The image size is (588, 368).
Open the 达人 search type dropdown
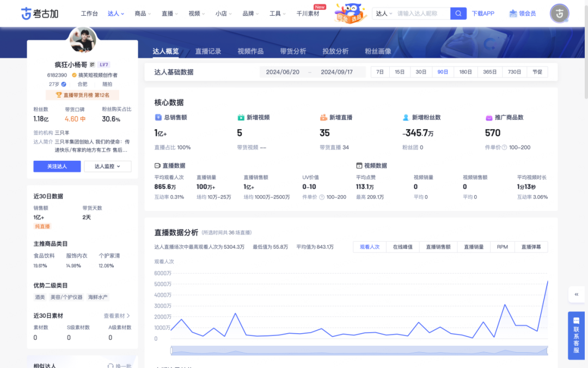pos(384,14)
